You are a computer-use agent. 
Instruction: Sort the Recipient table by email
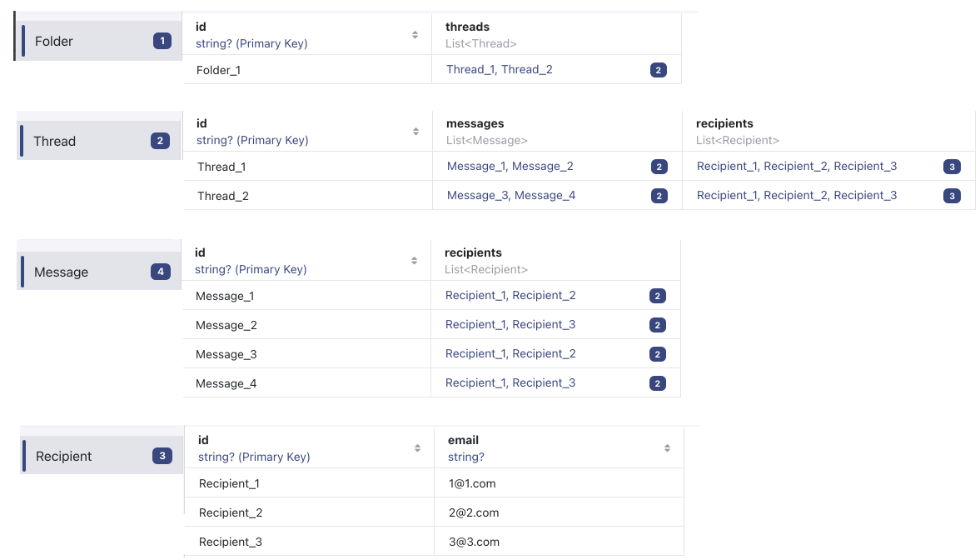[667, 447]
